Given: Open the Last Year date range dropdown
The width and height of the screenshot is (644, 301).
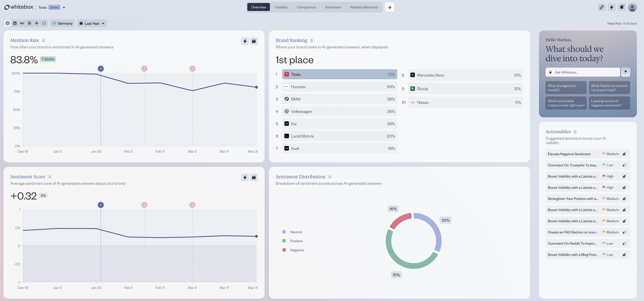Looking at the screenshot, I should click(x=92, y=23).
